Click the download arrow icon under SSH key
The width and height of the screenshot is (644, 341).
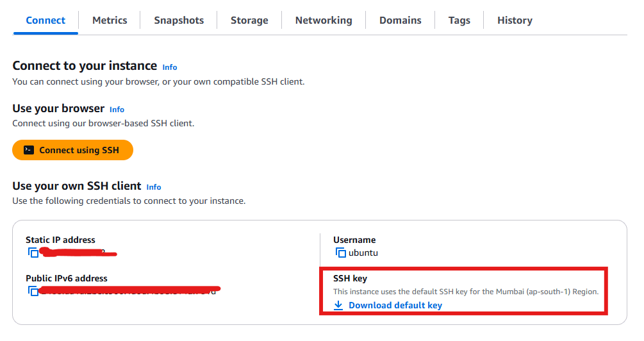338,306
